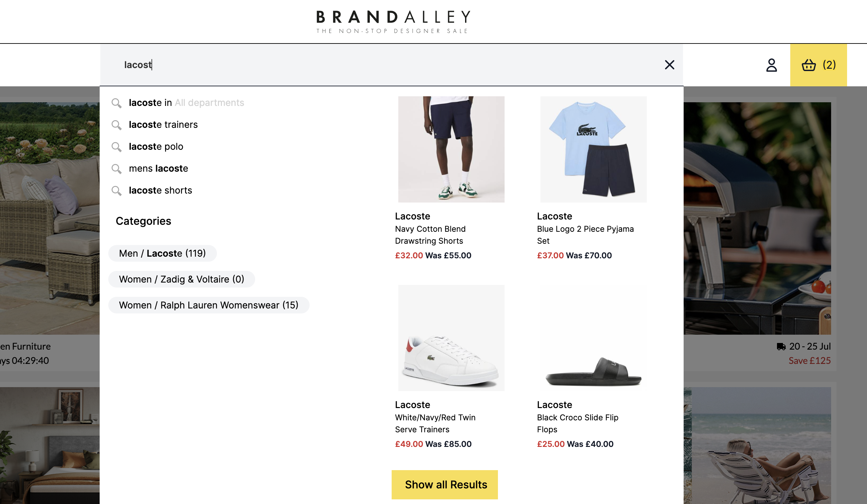
Task: Open the Navy Cotton Blend Drawstring Shorts image
Action: 451,149
